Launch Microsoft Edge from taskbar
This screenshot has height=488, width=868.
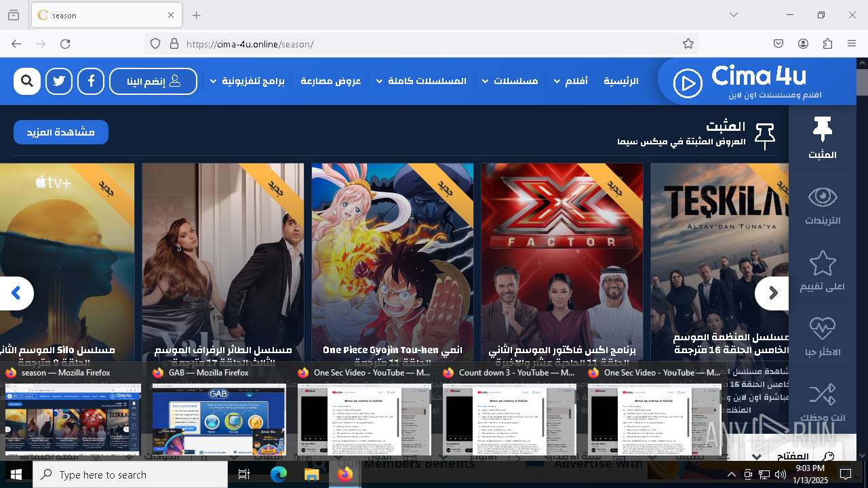279,474
